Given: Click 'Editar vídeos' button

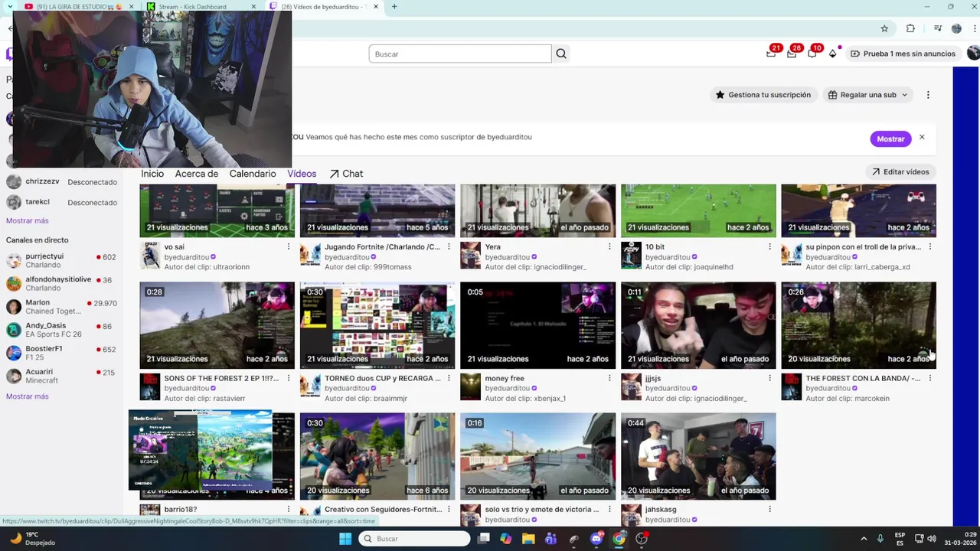Looking at the screenshot, I should [x=900, y=172].
